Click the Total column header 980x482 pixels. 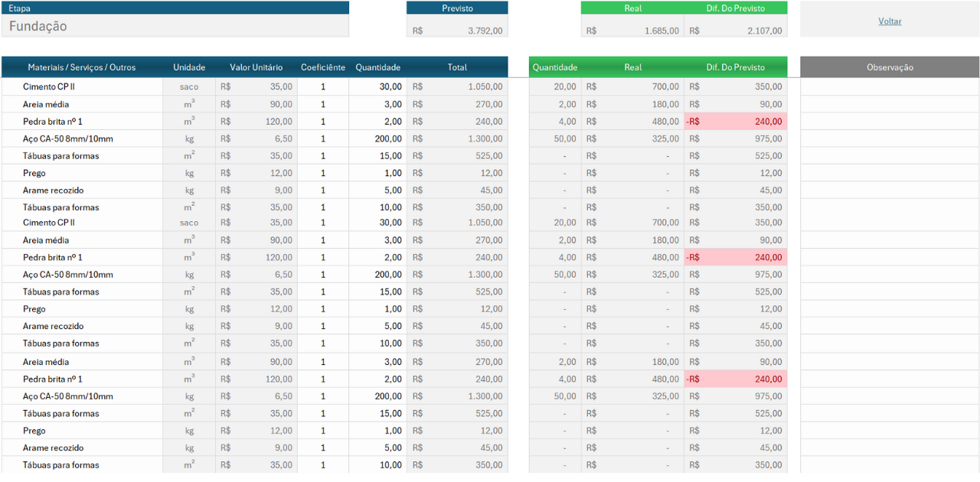pos(457,67)
